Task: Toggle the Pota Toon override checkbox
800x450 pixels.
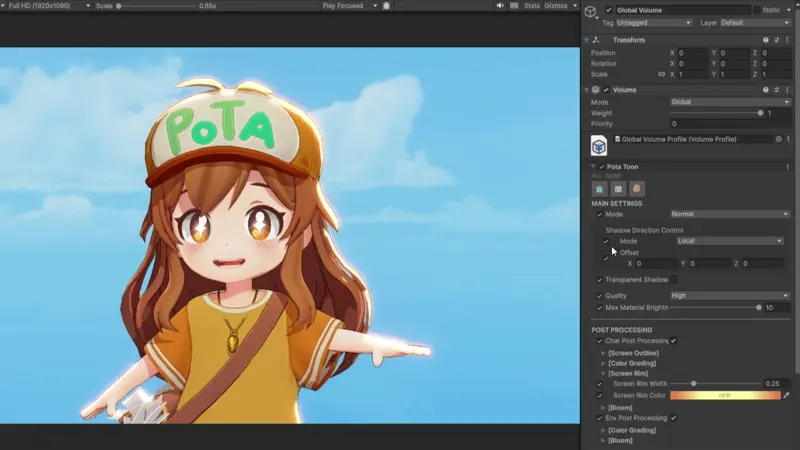Action: (602, 167)
